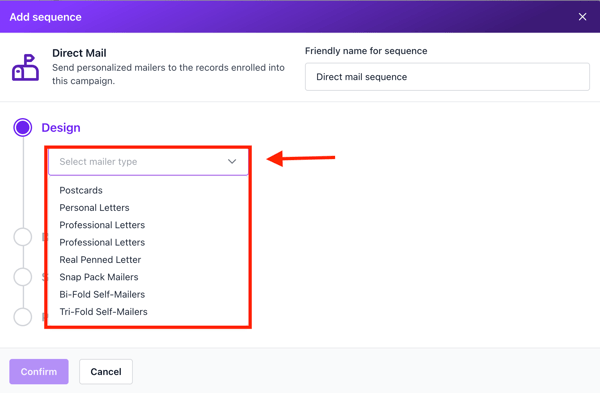Pick the second Professional Letters entry

[x=102, y=242]
